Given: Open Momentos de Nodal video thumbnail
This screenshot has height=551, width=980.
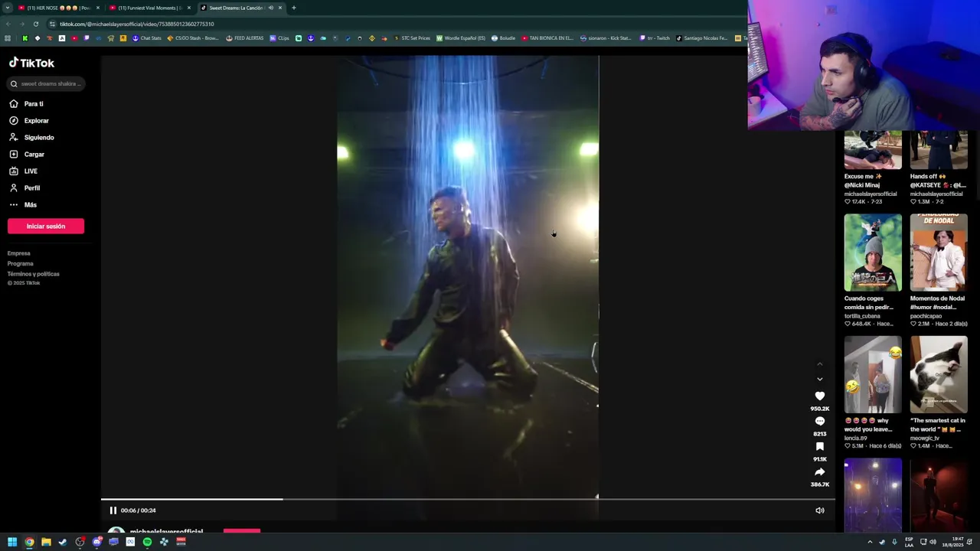Looking at the screenshot, I should (939, 253).
